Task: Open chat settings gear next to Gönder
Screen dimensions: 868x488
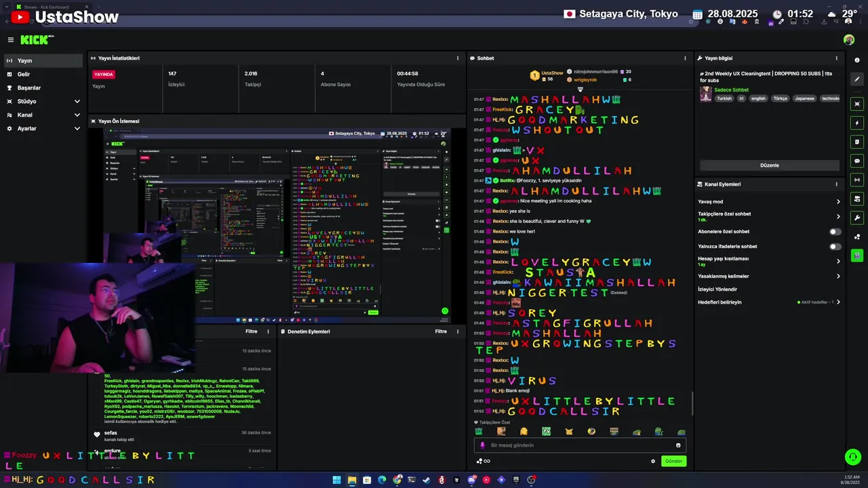Action: tap(653, 461)
